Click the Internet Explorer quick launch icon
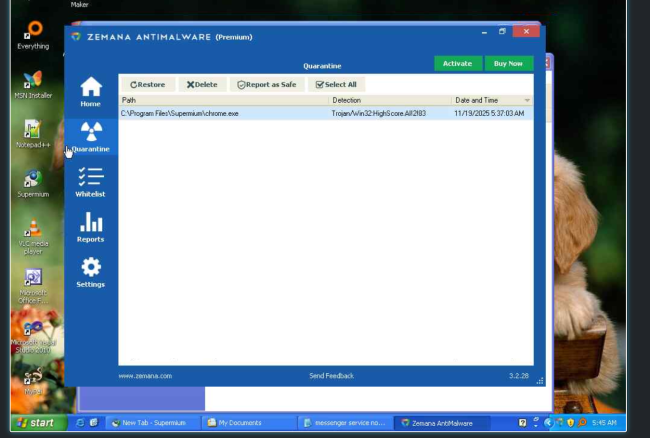The image size is (650, 438). click(x=80, y=423)
